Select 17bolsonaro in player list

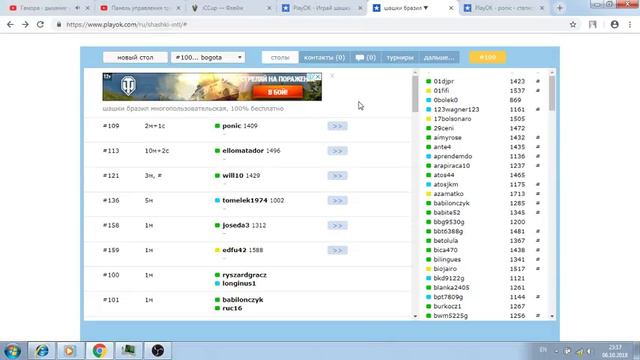(452, 119)
